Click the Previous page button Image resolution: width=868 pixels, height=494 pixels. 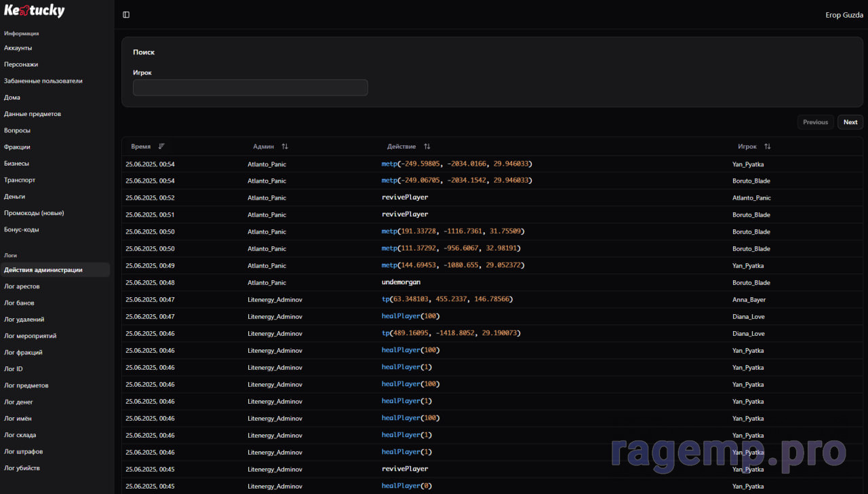point(816,122)
